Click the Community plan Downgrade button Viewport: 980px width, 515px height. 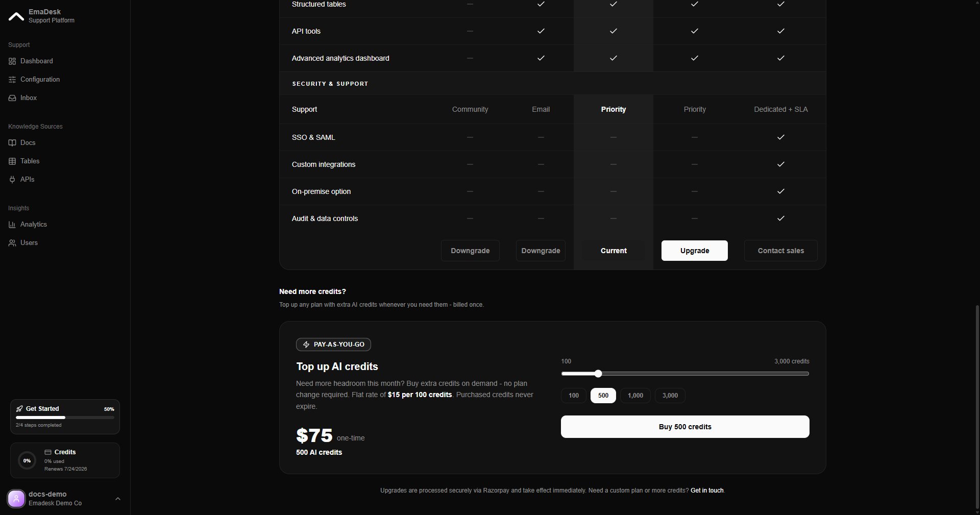click(x=470, y=251)
